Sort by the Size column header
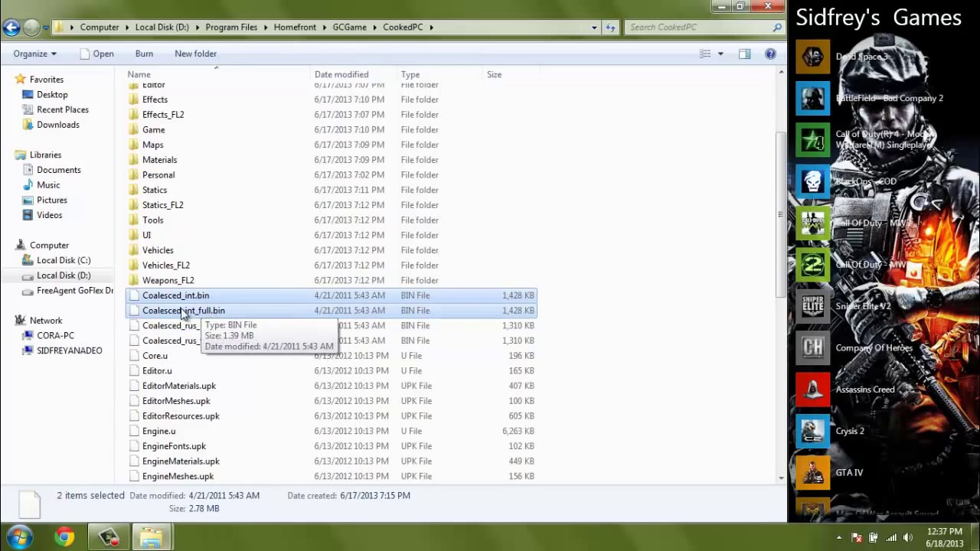980x551 pixels. [510, 74]
